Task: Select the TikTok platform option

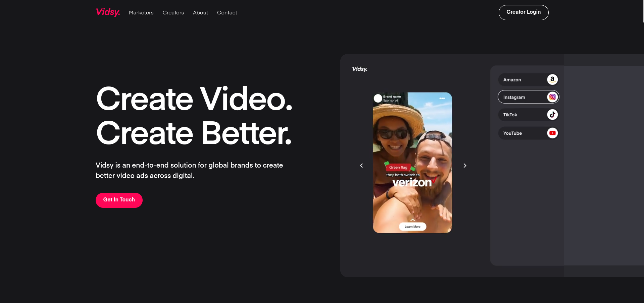Action: click(528, 115)
